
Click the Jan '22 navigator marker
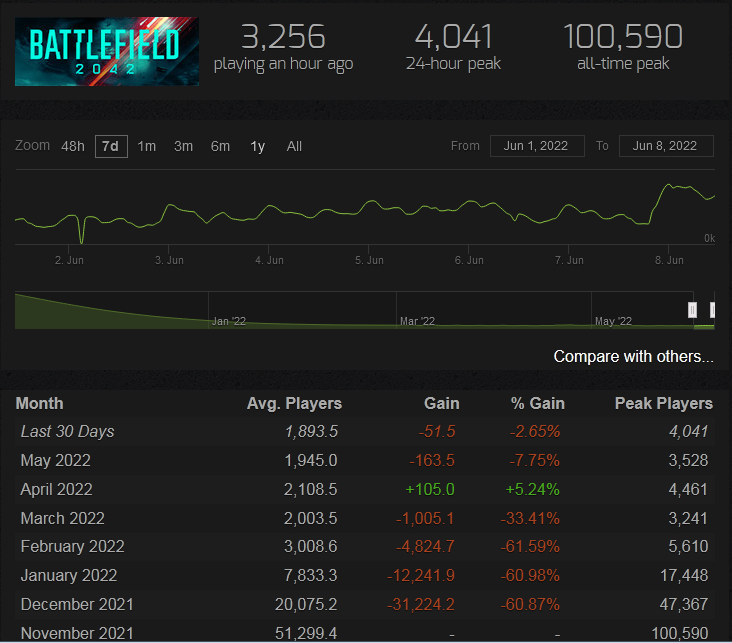pyautogui.click(x=229, y=321)
